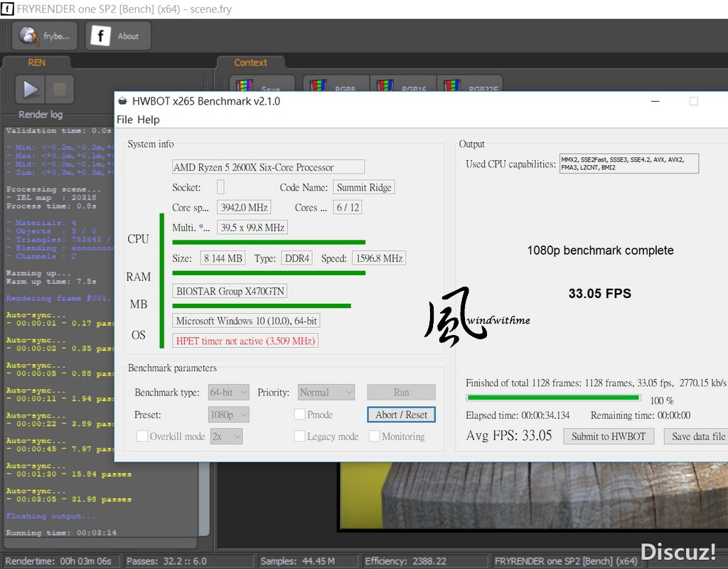Switch to the Context tab in FRYRENDER

[251, 63]
